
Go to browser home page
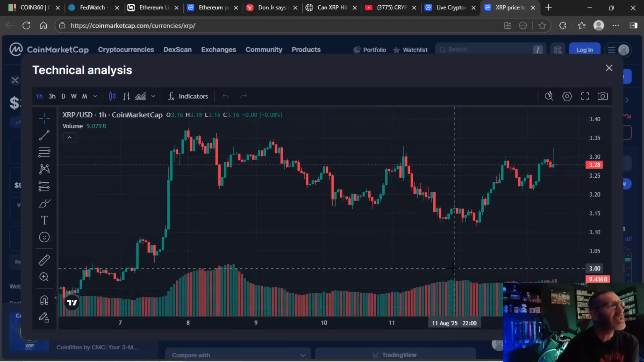pos(43,25)
